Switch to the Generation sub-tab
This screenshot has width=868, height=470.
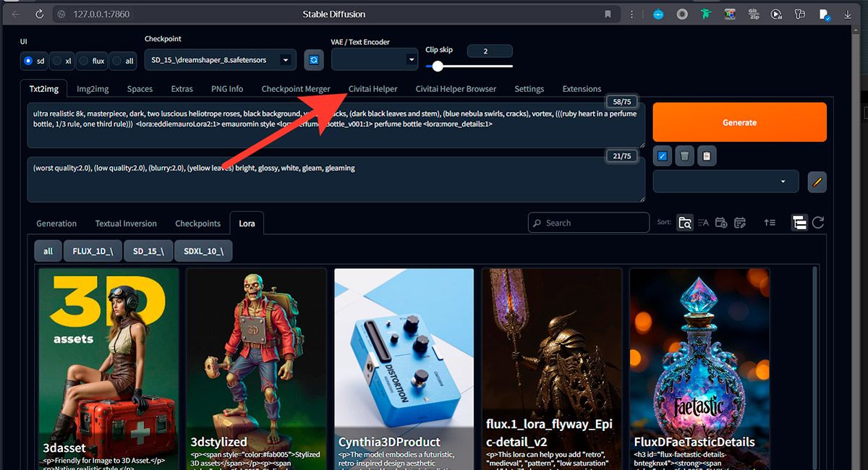pyautogui.click(x=56, y=223)
